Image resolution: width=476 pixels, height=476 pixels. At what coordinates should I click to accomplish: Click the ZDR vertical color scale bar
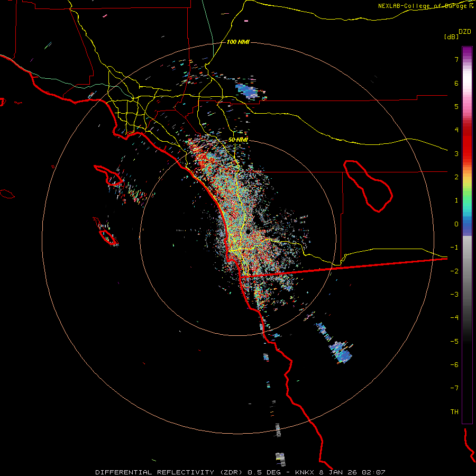[x=467, y=235]
